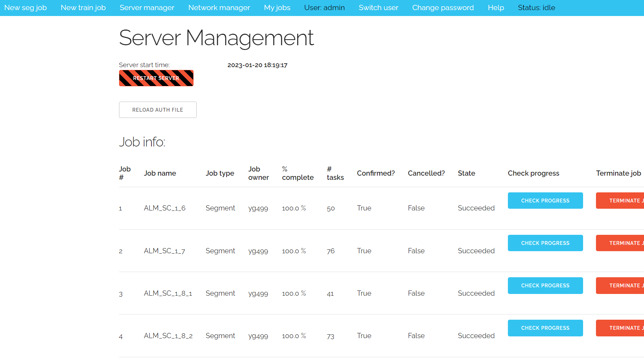This screenshot has width=644, height=359.
Task: Click the task count 73
Action: (330, 336)
